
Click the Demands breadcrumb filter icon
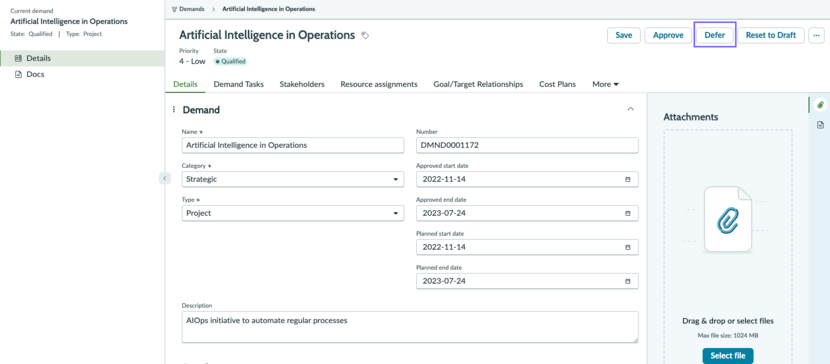pos(175,9)
